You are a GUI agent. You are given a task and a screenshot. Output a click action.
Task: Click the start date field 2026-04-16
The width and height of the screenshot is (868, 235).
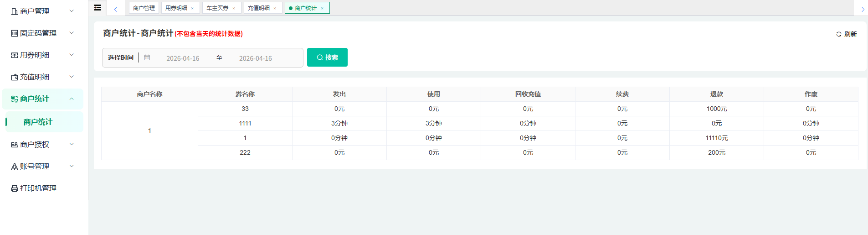click(183, 58)
